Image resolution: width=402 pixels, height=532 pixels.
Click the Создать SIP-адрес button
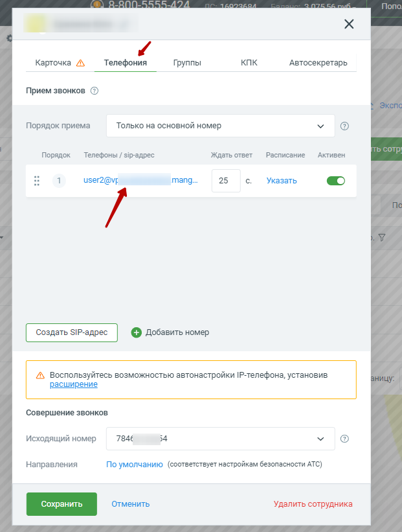[x=72, y=332]
